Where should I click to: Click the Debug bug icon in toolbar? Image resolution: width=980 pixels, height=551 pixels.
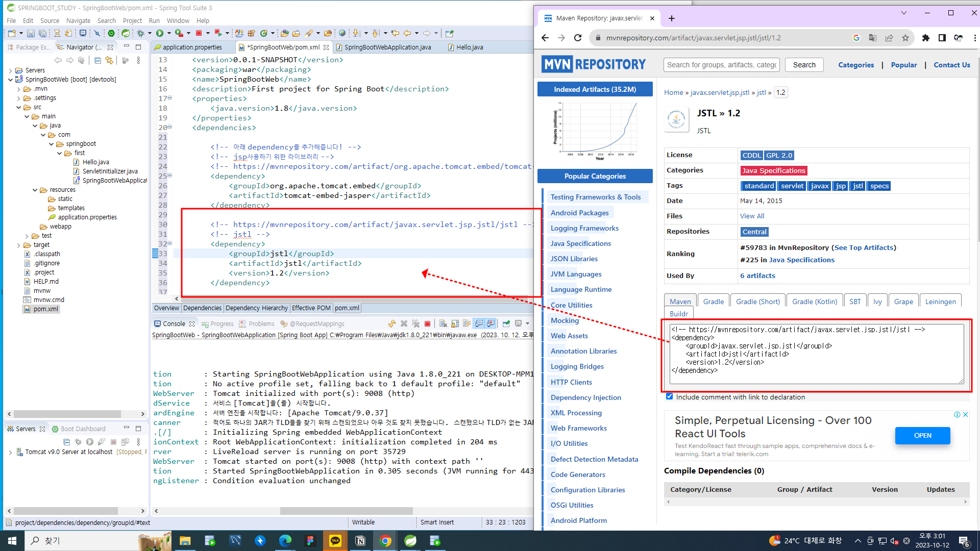coord(140,33)
